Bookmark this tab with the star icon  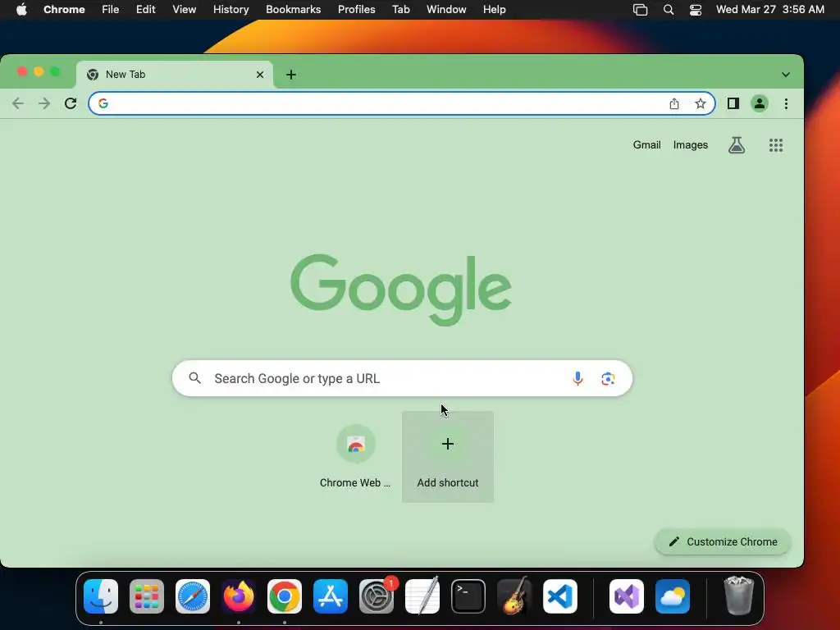click(701, 103)
